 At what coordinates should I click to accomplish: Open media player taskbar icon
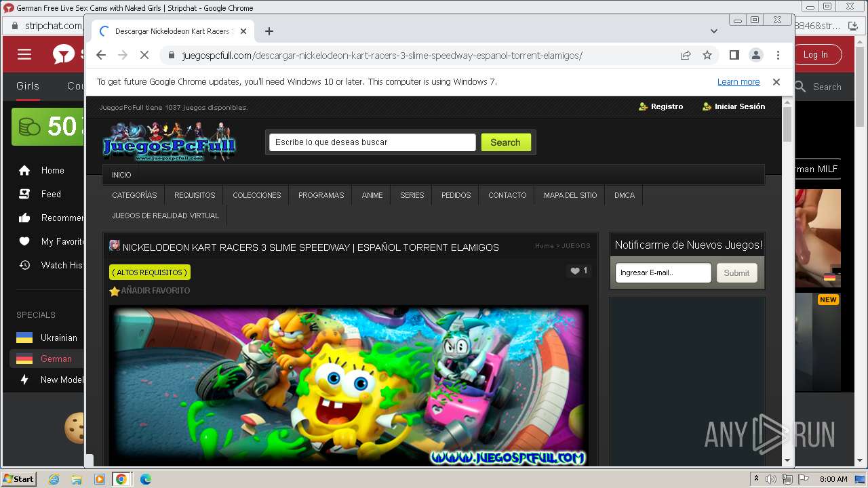point(99,479)
